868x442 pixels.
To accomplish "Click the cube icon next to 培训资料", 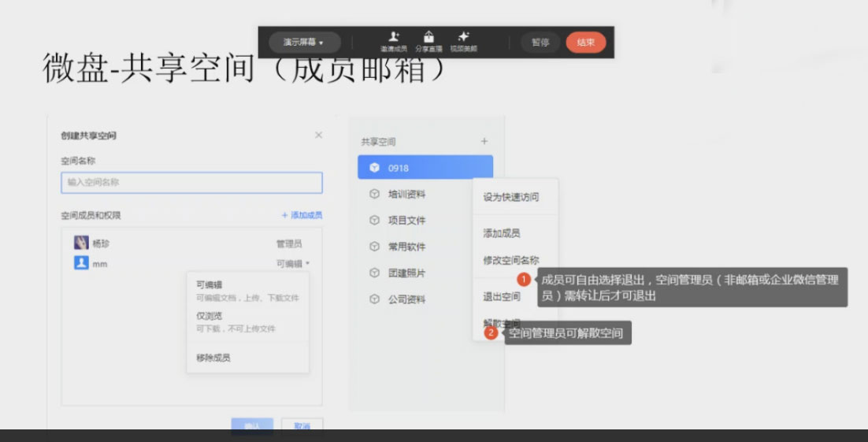I will pos(375,194).
